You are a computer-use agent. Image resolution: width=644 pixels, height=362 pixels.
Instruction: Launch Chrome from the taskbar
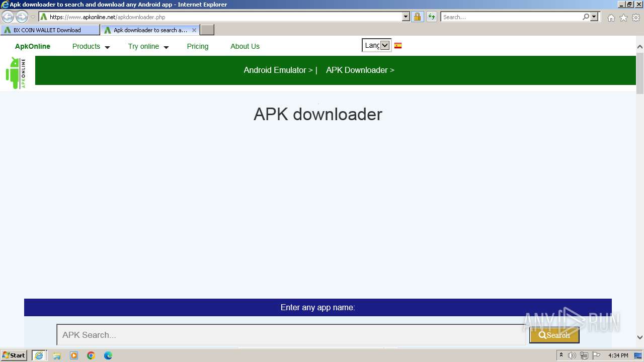91,355
